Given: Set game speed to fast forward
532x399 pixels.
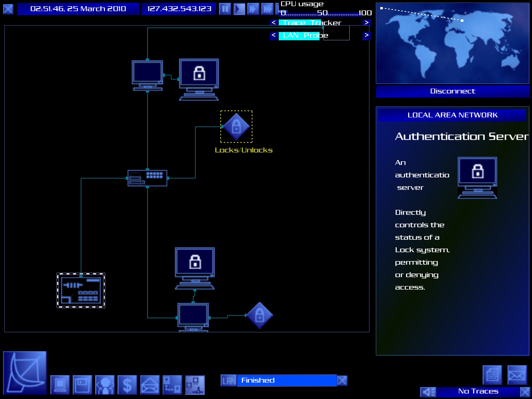Looking at the screenshot, I should point(253,9).
